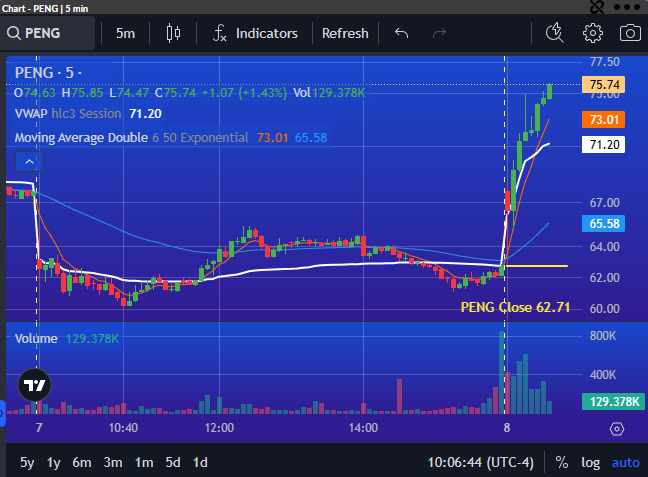The image size is (648, 477).
Task: Collapse the indicator legend with the chevron
Action: [29, 162]
